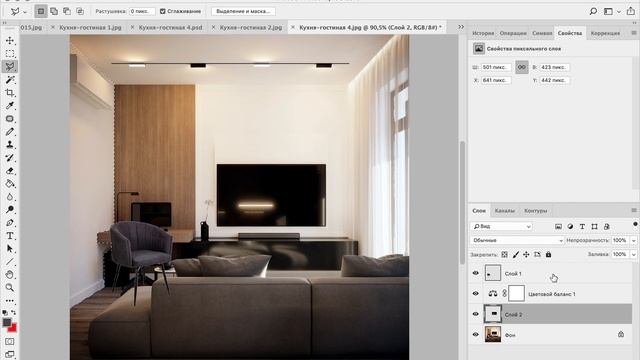
Task: Toggle Quick Mask mode
Action: (x=10, y=341)
